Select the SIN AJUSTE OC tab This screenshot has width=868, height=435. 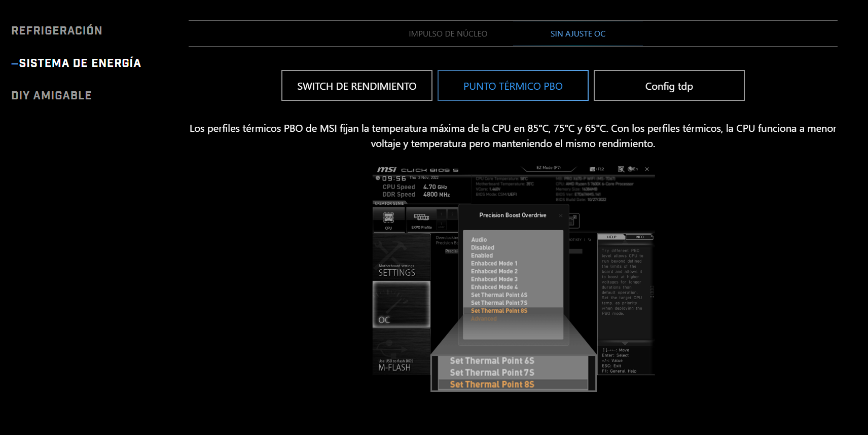click(577, 34)
